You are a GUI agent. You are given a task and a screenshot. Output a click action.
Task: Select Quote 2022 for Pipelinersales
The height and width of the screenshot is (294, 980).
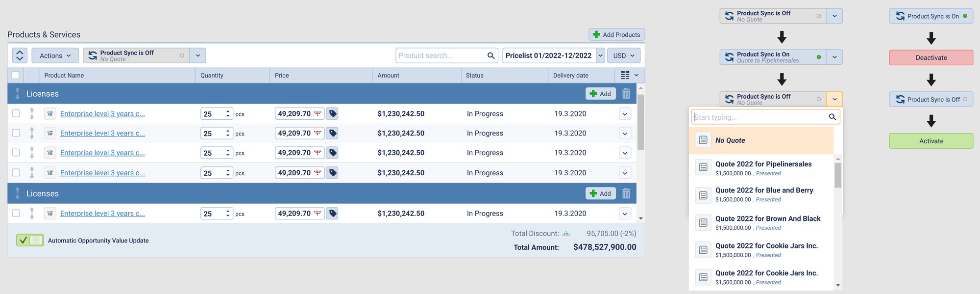[761, 168]
